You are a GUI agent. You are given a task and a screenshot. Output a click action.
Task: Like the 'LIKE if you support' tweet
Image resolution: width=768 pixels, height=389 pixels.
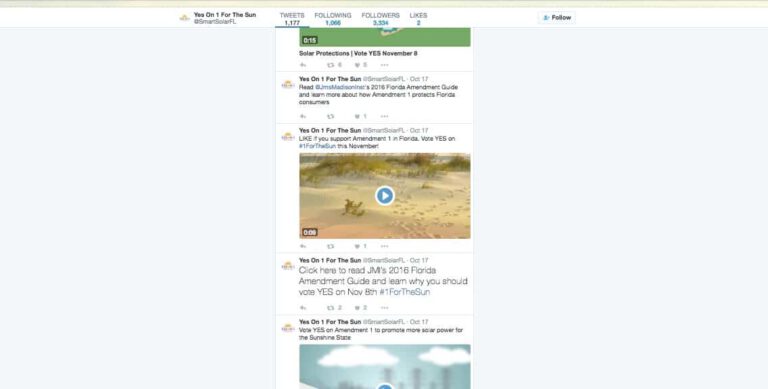tap(358, 246)
